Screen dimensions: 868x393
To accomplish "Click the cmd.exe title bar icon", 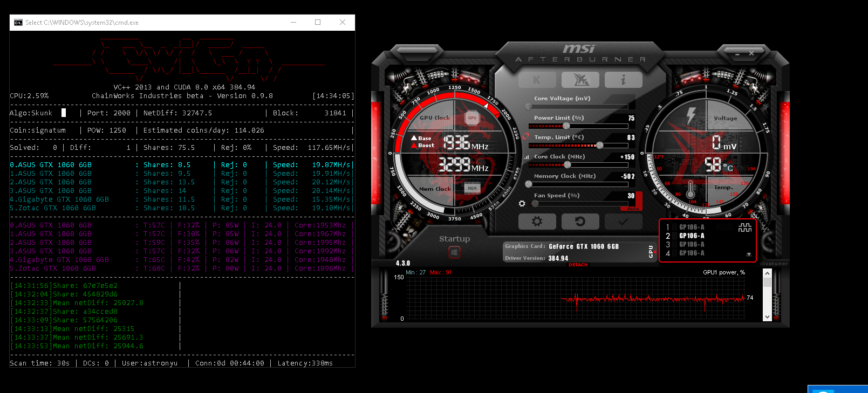I will (x=18, y=23).
